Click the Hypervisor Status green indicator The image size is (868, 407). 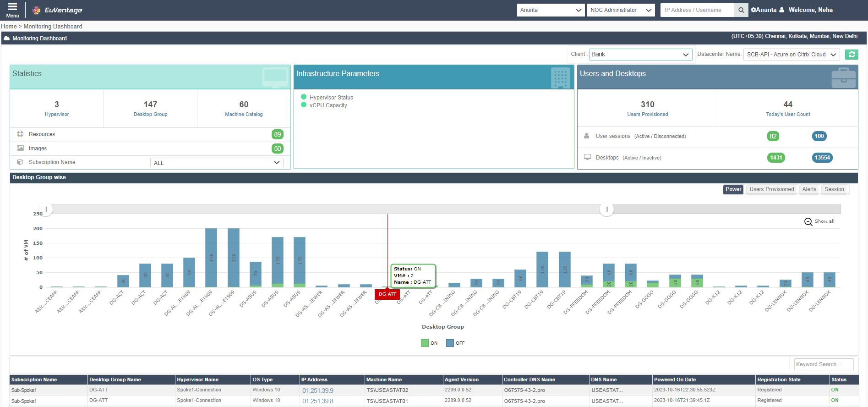click(x=304, y=97)
